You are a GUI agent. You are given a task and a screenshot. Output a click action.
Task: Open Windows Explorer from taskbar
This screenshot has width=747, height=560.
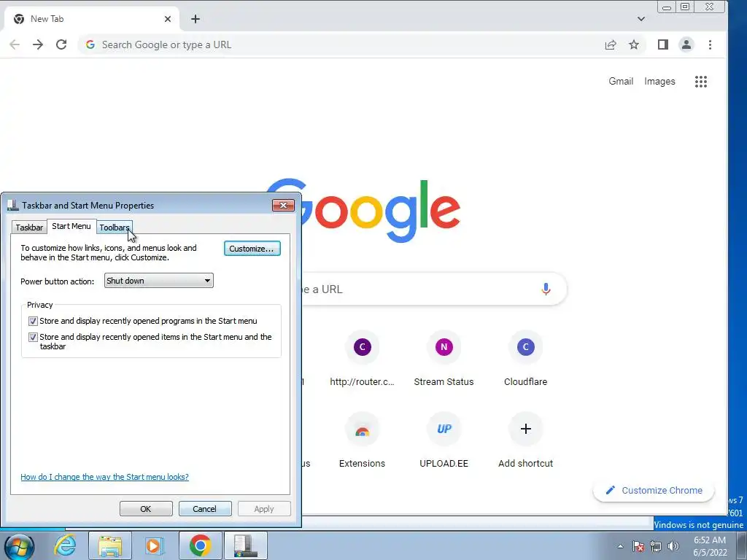click(x=110, y=545)
